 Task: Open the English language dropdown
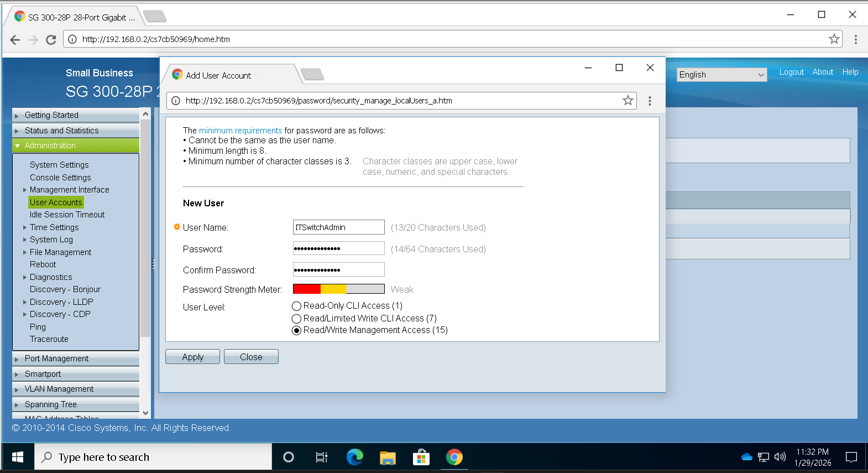(721, 75)
